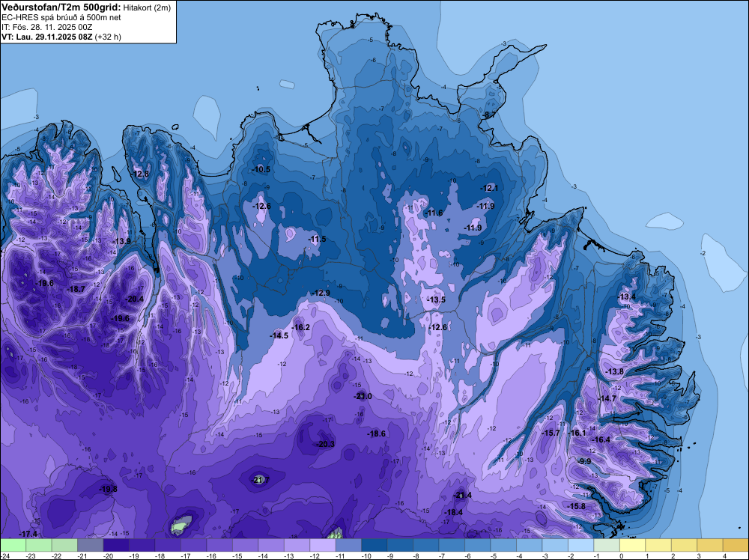Click the -18.4 temperature label

pos(454,512)
